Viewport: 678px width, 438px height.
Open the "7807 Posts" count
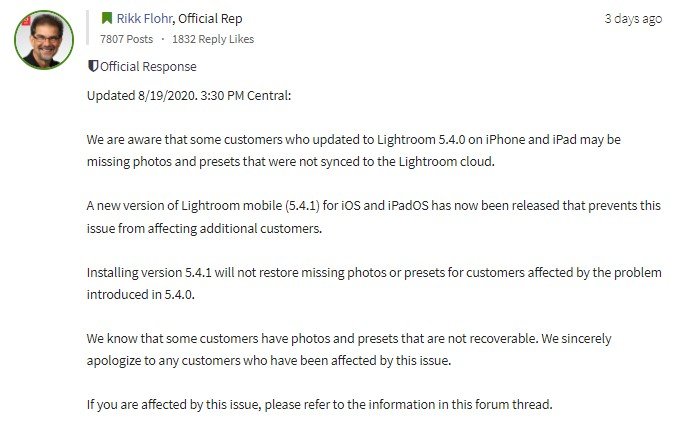point(126,39)
